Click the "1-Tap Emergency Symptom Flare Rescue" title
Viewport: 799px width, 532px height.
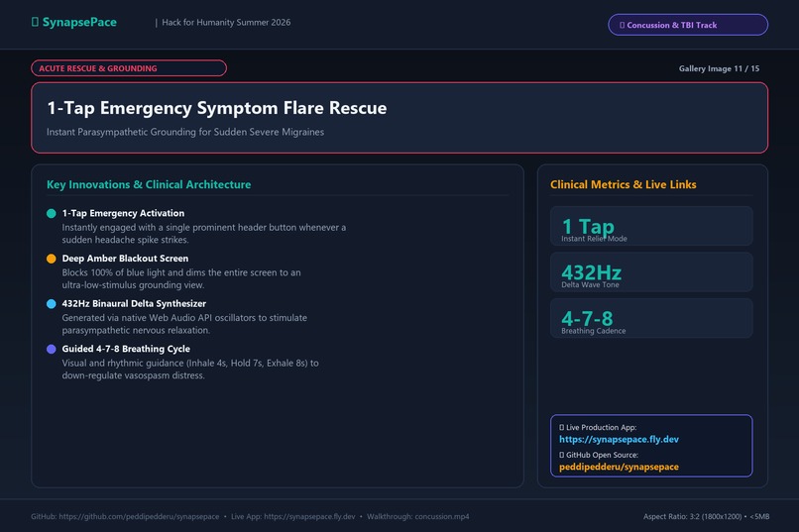click(216, 108)
